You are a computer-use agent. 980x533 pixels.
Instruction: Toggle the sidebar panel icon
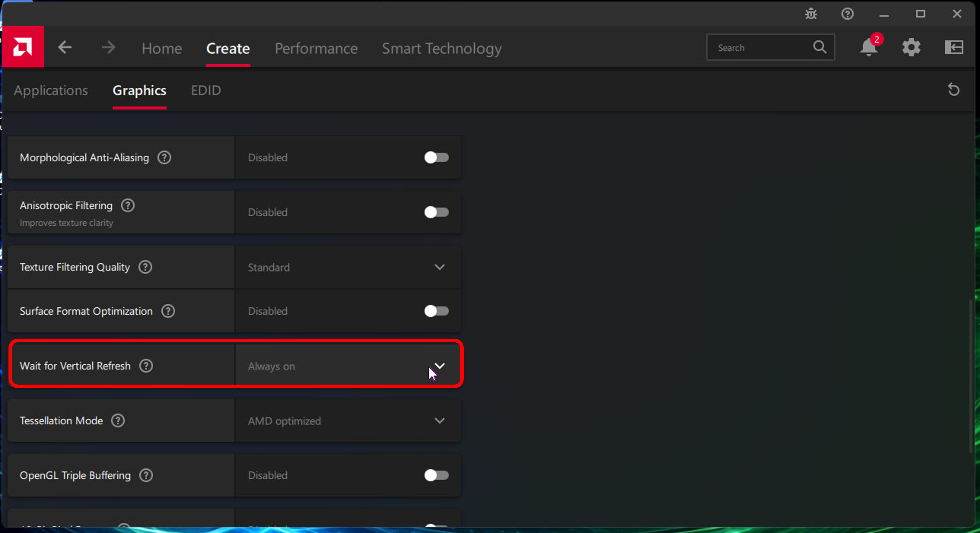[x=954, y=47]
